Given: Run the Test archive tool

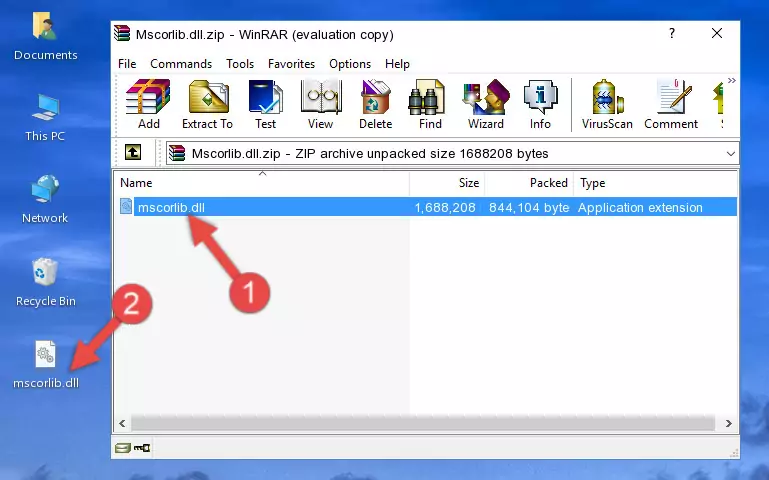Looking at the screenshot, I should [x=265, y=104].
